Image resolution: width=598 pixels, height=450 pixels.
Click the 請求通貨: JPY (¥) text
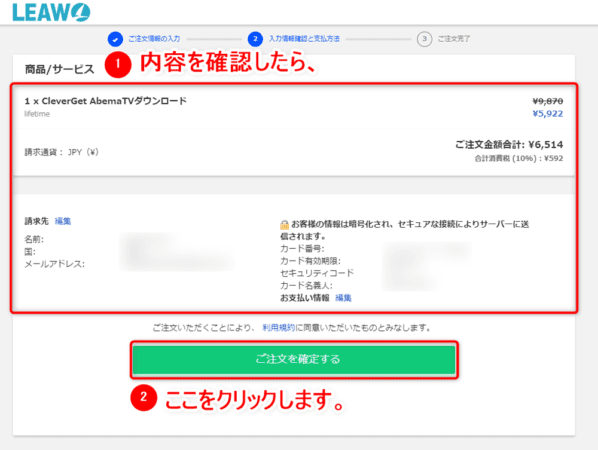click(x=62, y=152)
